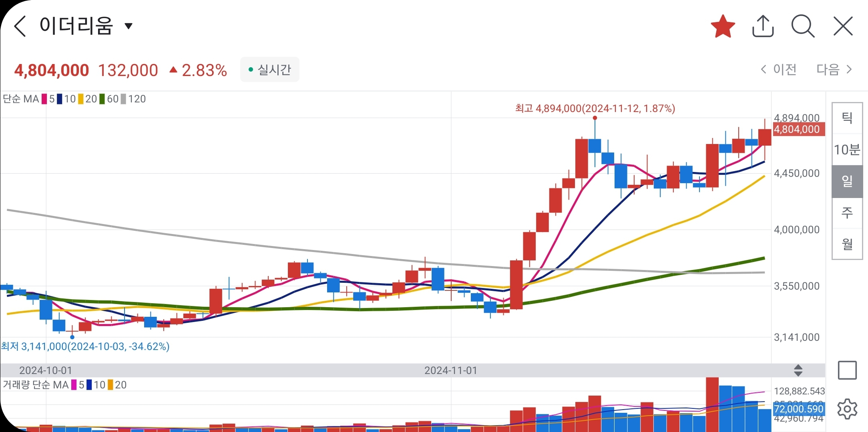Tap the 2024-10-01 date label
This screenshot has height=432, width=868.
tap(46, 370)
